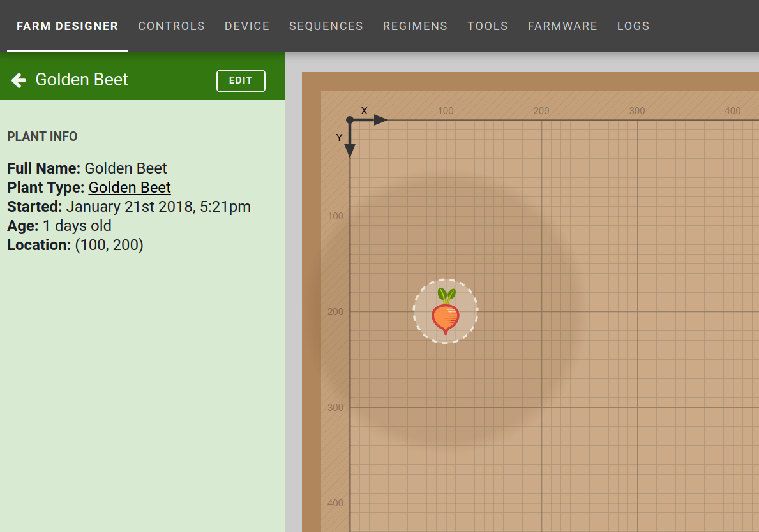The image size is (759, 532).
Task: Open the Regimens tab
Action: [415, 26]
